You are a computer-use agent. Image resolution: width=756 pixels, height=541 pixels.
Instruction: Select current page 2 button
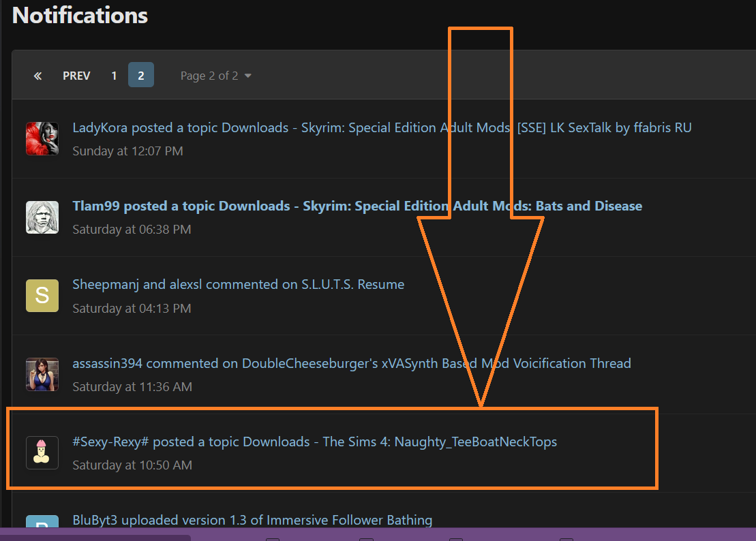141,75
